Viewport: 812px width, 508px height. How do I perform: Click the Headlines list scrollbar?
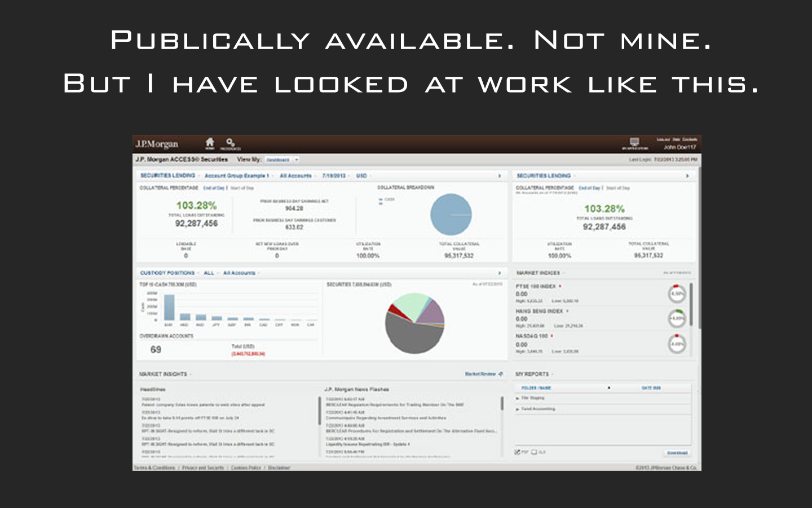(x=319, y=410)
